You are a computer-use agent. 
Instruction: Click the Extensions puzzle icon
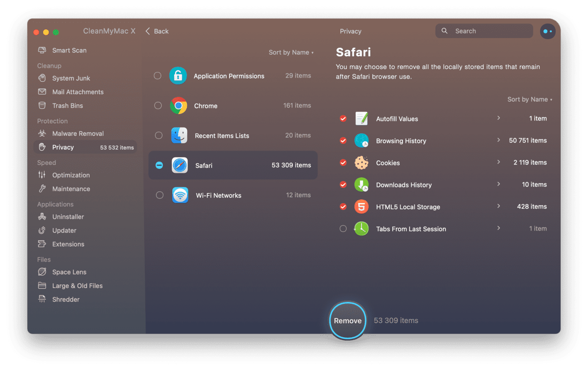pyautogui.click(x=42, y=244)
